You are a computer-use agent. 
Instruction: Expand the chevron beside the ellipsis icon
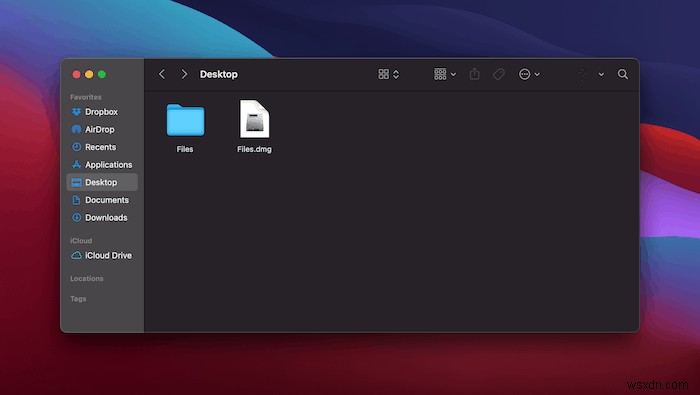coord(537,75)
